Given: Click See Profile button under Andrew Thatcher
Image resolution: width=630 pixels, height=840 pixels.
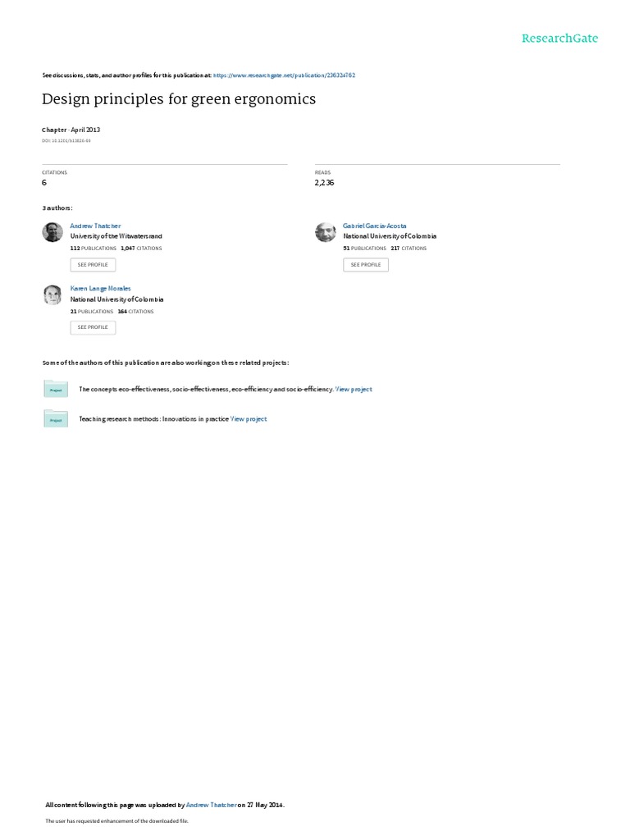Looking at the screenshot, I should (x=93, y=265).
